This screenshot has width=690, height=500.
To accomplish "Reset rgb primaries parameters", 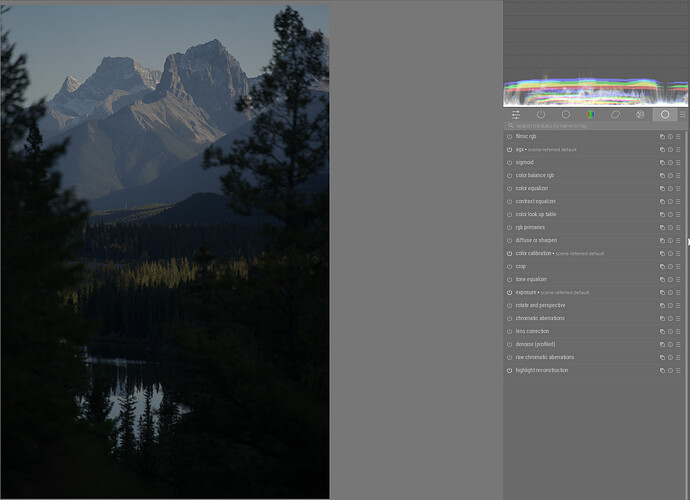I will [x=670, y=228].
